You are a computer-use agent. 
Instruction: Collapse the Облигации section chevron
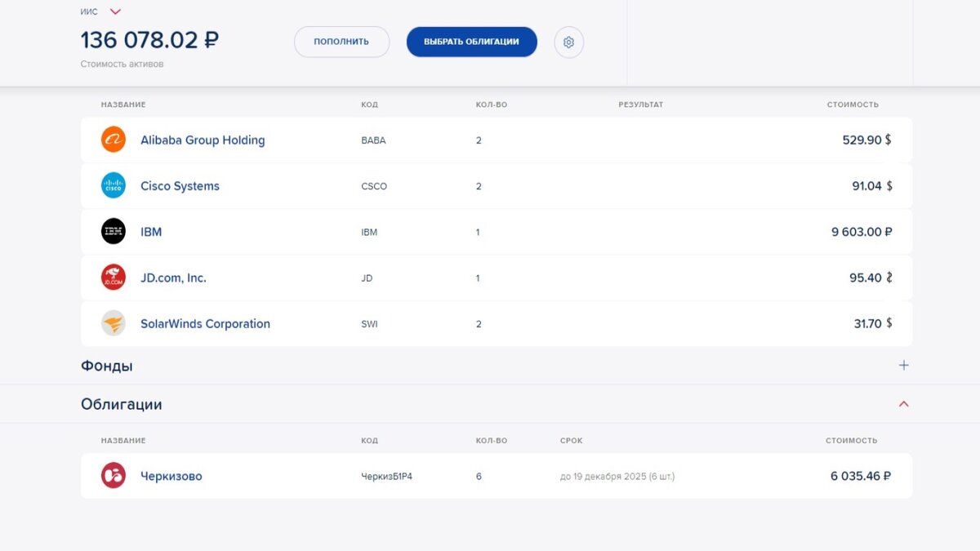904,404
